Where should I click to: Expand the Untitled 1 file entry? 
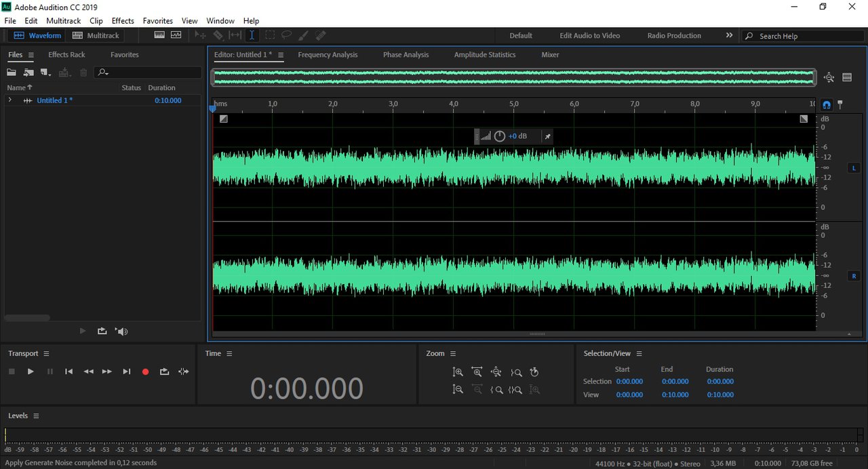click(9, 100)
